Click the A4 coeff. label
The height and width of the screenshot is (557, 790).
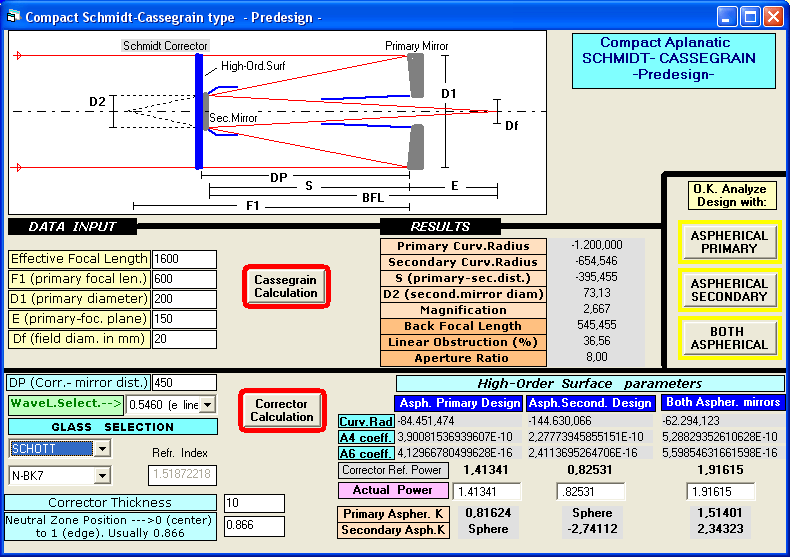pos(366,437)
